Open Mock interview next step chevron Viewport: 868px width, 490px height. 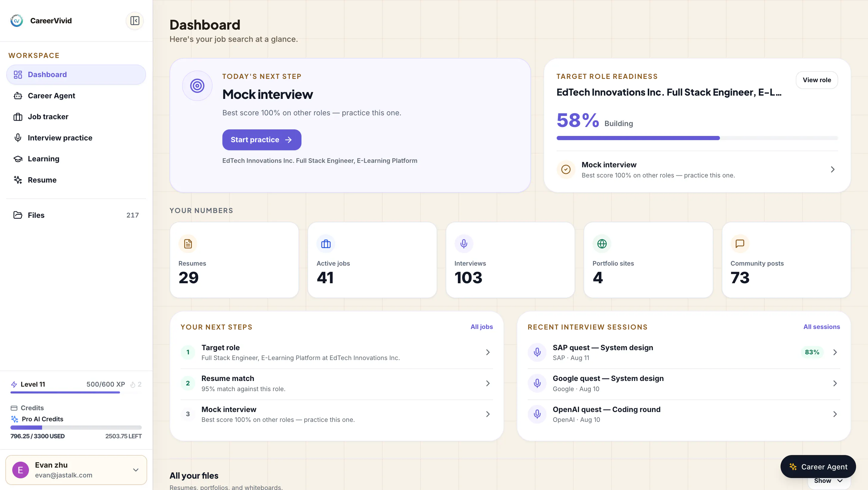click(487, 414)
